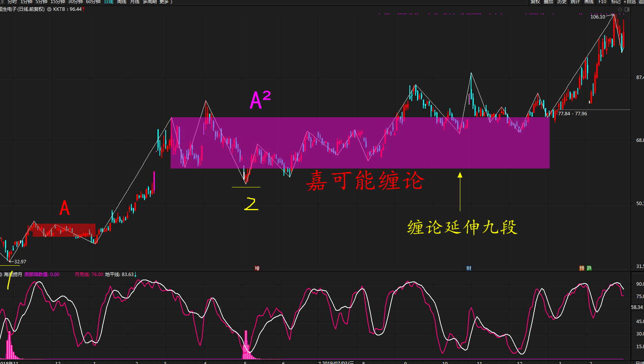
Task: Toggle the side panel layout icon
Action: tap(627, 9)
